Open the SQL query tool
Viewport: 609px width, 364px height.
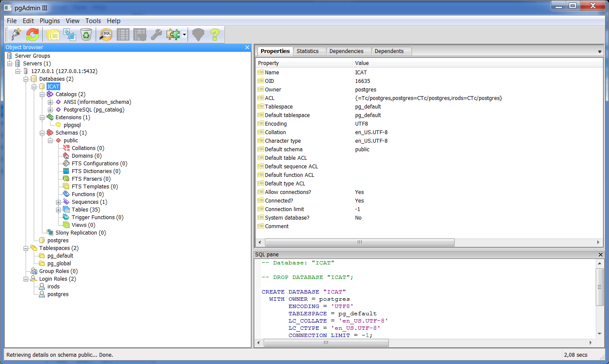pyautogui.click(x=106, y=34)
